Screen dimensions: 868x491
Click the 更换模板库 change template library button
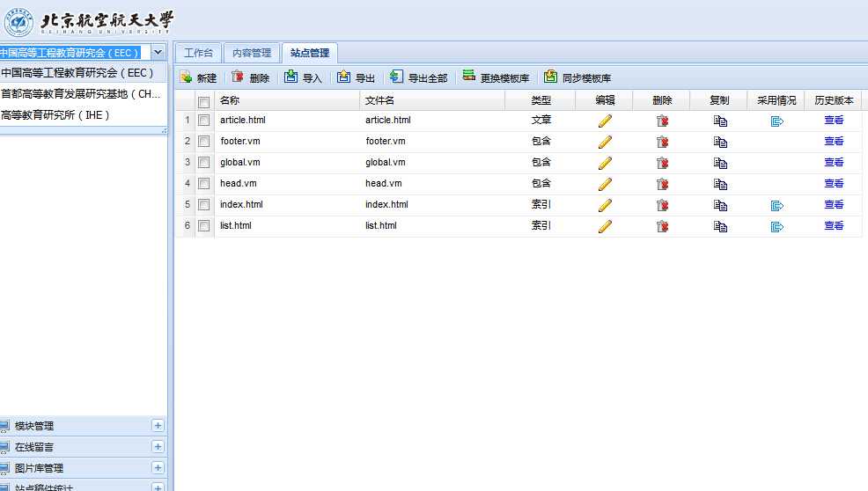[x=496, y=77]
